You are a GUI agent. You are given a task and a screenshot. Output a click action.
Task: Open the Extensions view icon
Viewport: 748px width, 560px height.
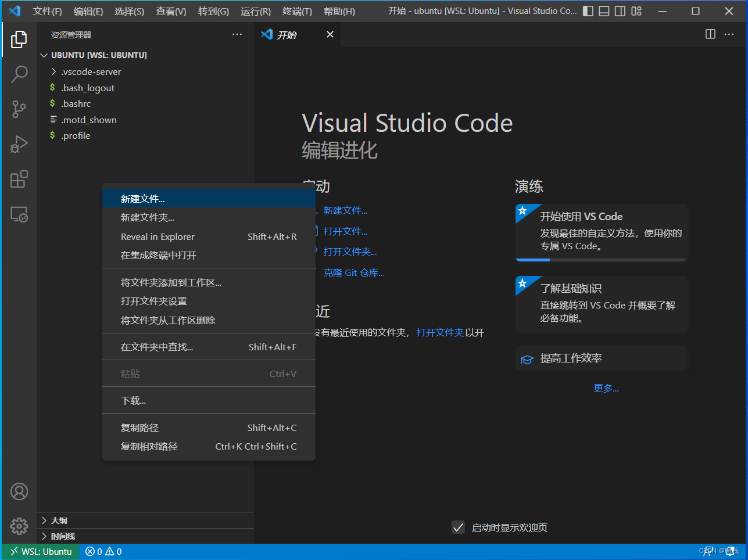click(x=19, y=179)
